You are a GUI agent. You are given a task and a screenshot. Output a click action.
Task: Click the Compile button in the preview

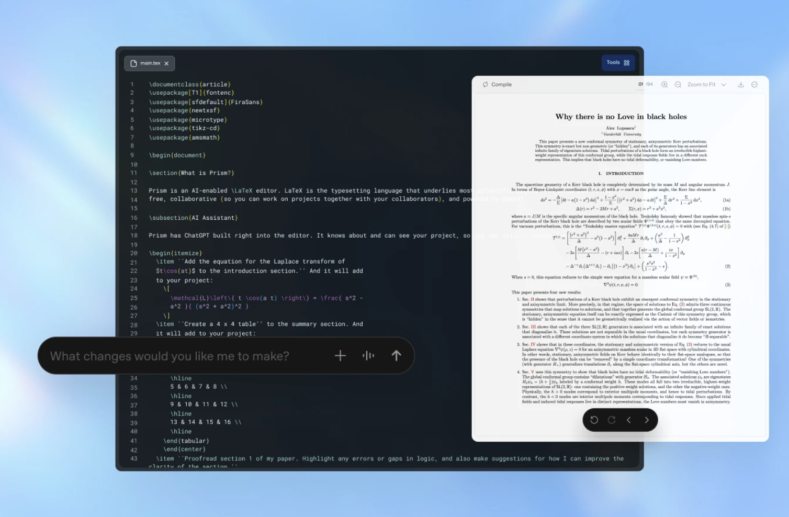tap(497, 85)
